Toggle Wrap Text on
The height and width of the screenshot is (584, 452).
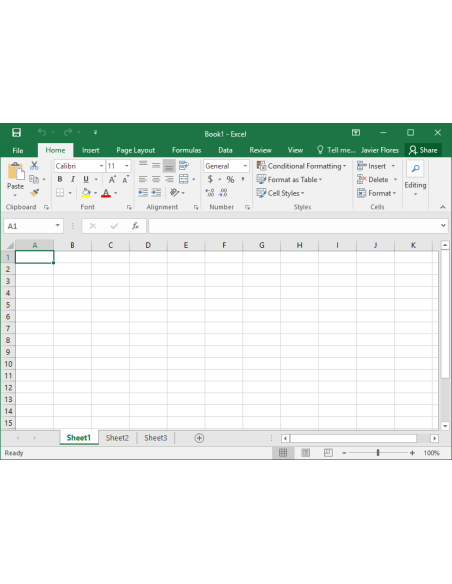(x=184, y=165)
